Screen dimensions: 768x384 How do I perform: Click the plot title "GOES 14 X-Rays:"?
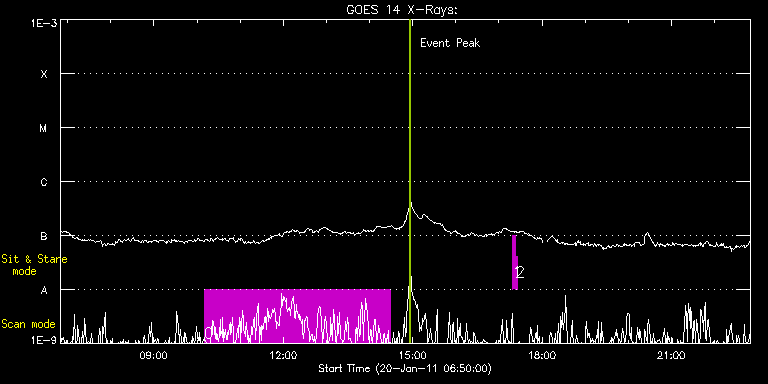pos(401,10)
